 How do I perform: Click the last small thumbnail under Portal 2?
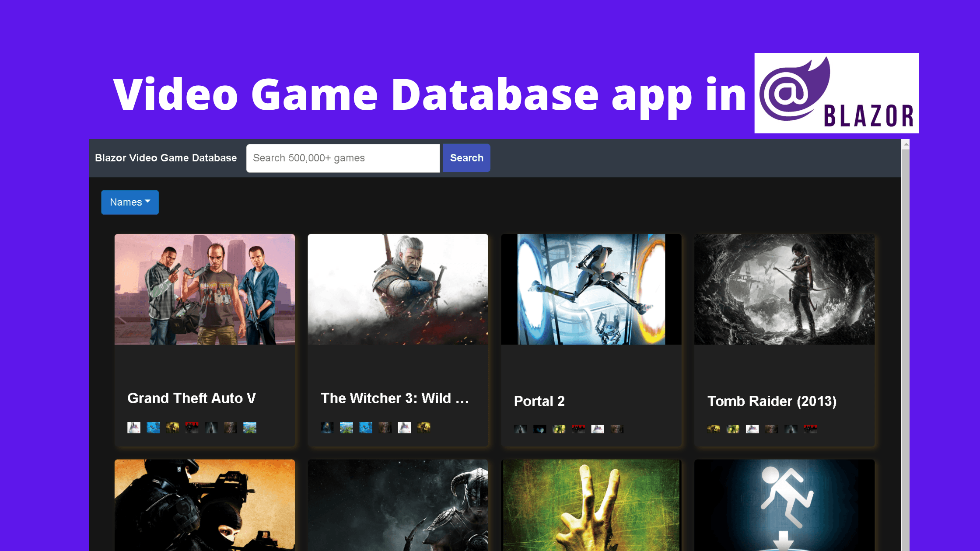[x=617, y=429]
